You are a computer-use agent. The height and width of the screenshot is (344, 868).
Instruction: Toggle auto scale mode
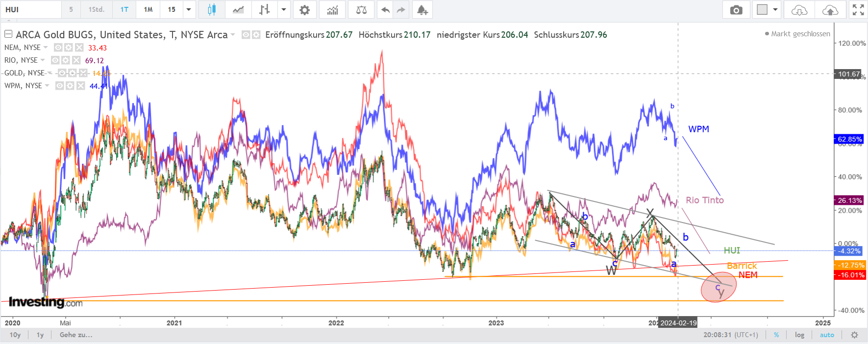[827, 335]
